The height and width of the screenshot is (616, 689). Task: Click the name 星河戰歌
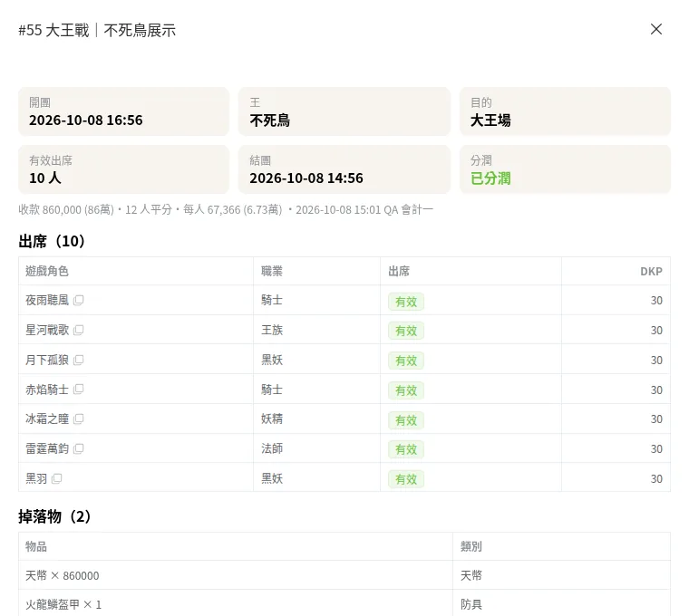(x=47, y=330)
